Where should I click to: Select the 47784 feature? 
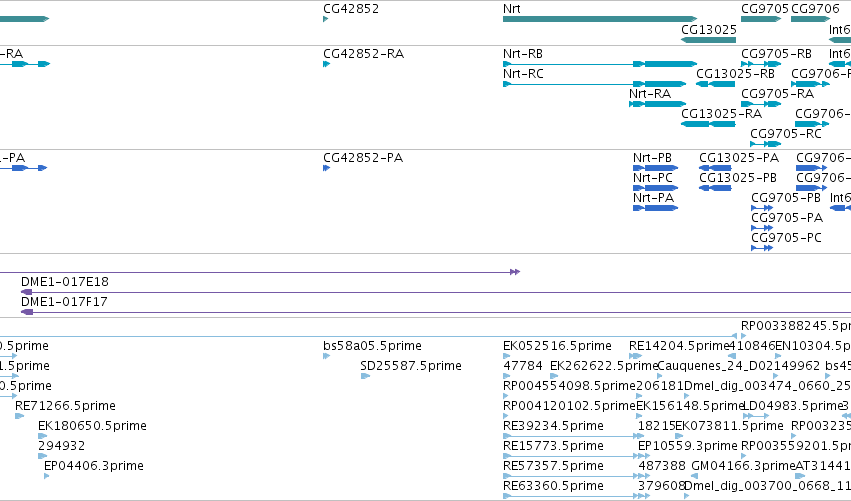[506, 376]
